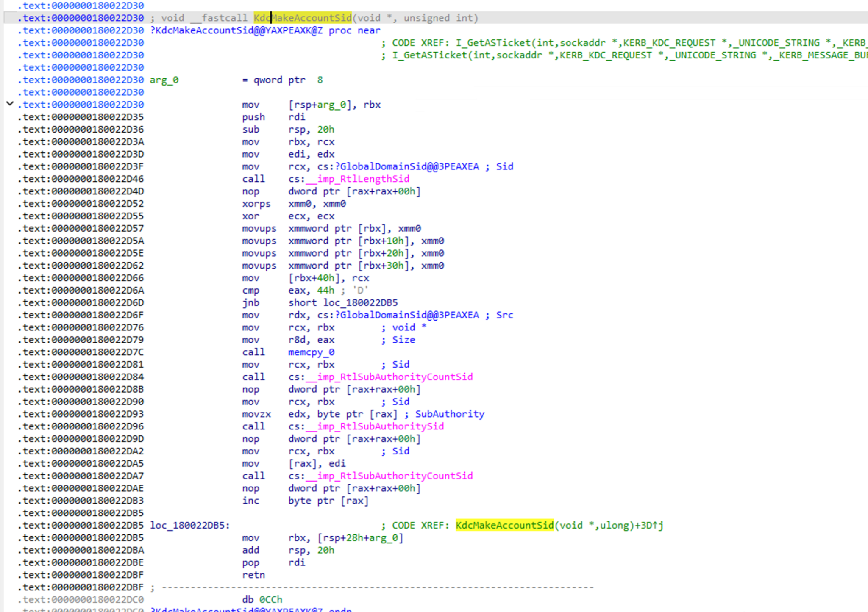
Task: Follow the highlighted KdcMakeAccountSid xref at loc_180022DB5
Action: 504,526
